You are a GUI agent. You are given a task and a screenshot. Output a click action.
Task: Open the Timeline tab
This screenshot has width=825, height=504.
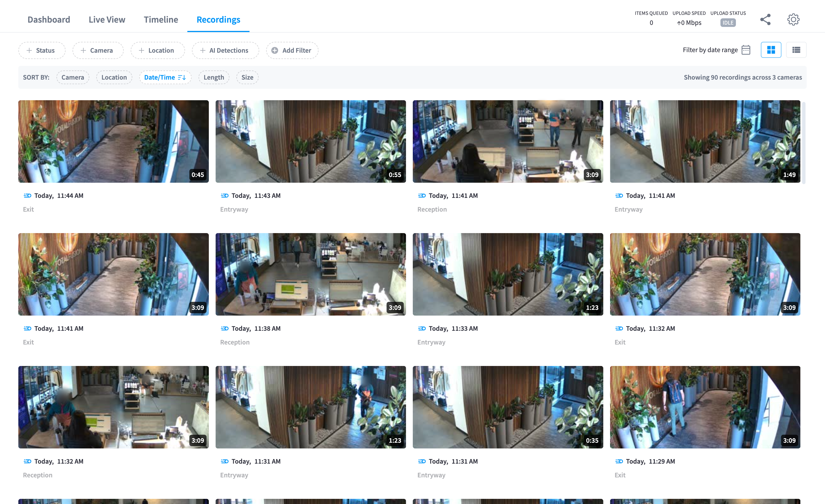coord(161,19)
